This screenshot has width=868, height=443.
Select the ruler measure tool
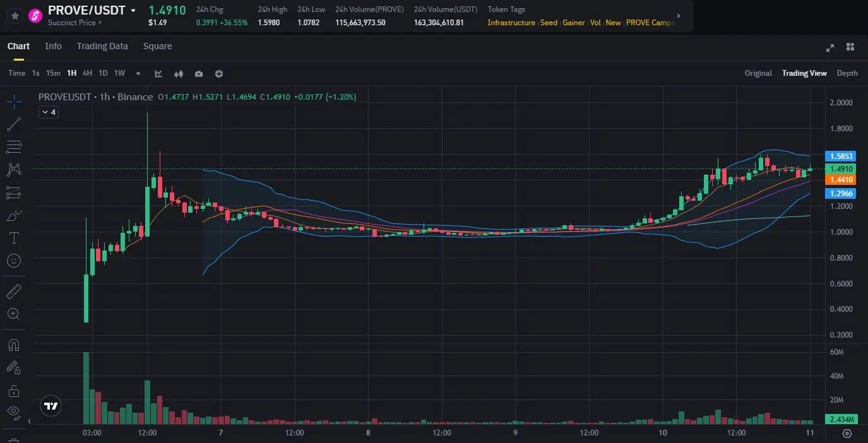pyautogui.click(x=14, y=291)
